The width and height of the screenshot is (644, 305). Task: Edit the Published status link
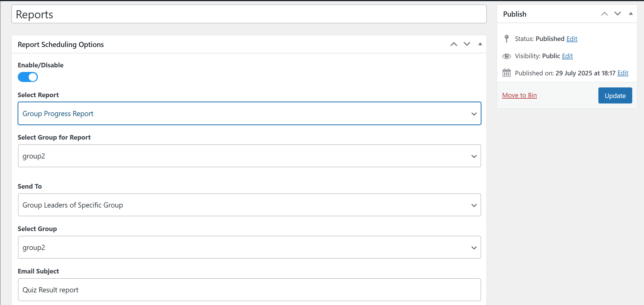[572, 39]
